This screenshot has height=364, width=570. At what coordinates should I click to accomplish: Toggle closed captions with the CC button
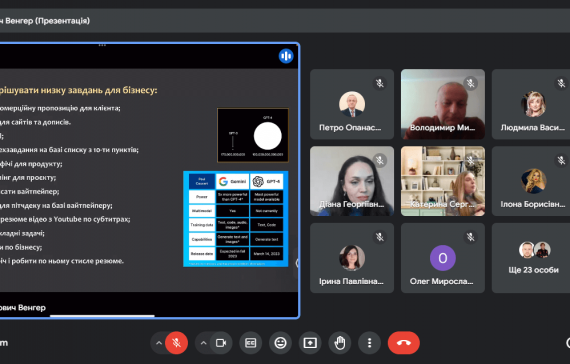(250, 343)
